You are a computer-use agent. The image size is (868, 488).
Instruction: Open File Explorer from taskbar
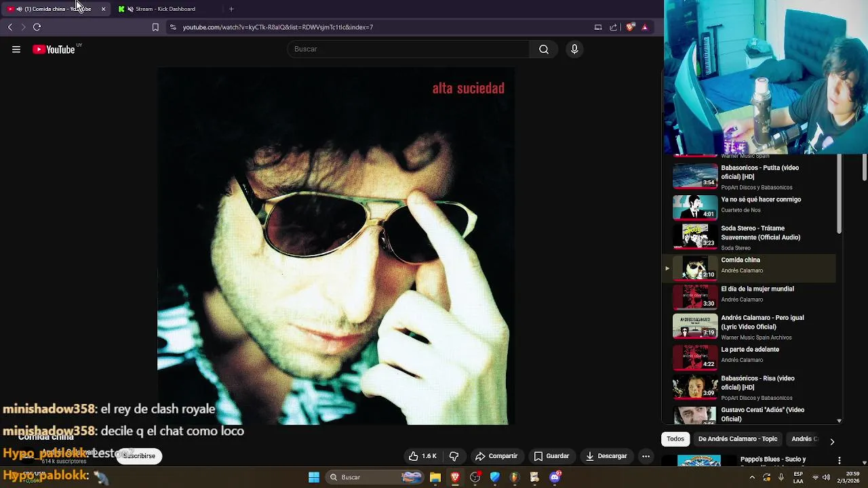[x=435, y=477]
